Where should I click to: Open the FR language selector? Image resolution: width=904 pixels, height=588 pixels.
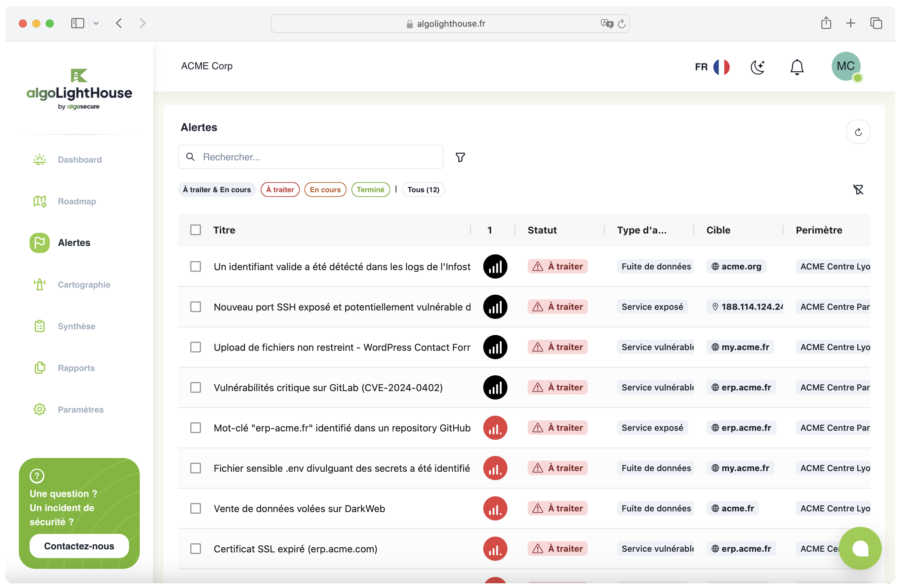[712, 67]
